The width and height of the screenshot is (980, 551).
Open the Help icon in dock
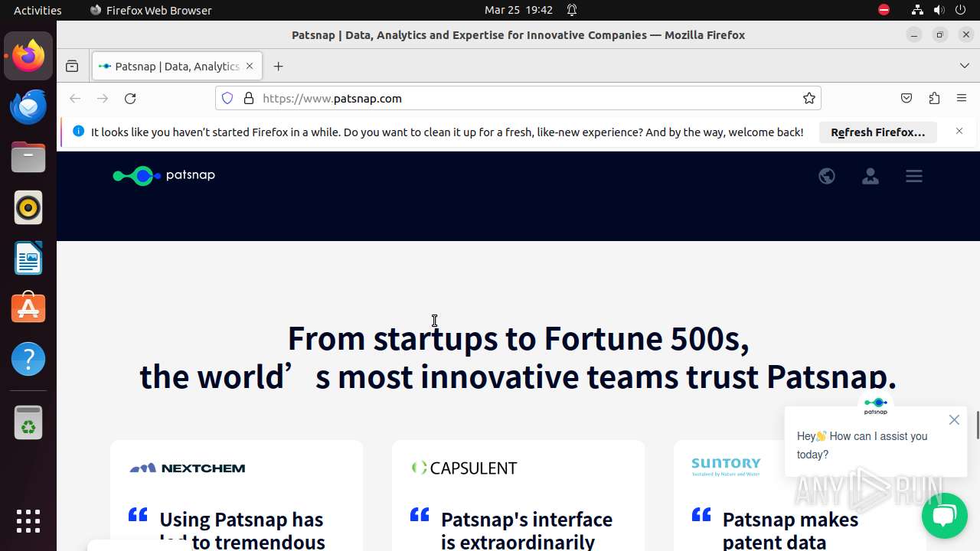click(28, 359)
